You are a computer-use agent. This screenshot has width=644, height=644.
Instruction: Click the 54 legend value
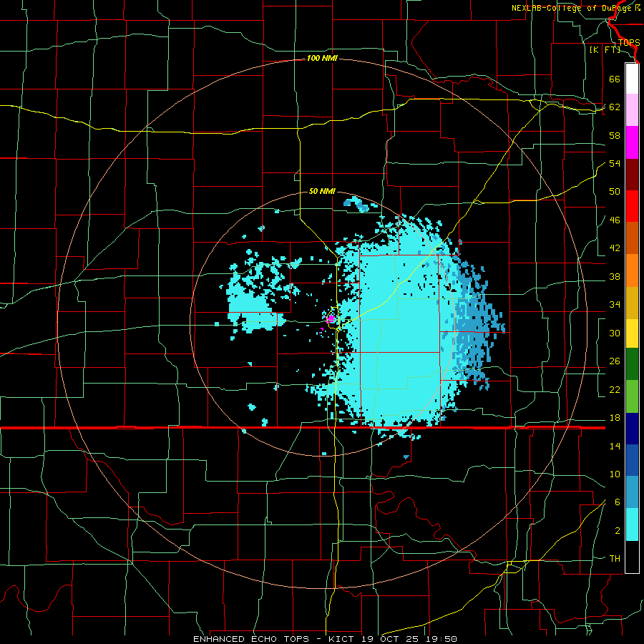(x=615, y=163)
